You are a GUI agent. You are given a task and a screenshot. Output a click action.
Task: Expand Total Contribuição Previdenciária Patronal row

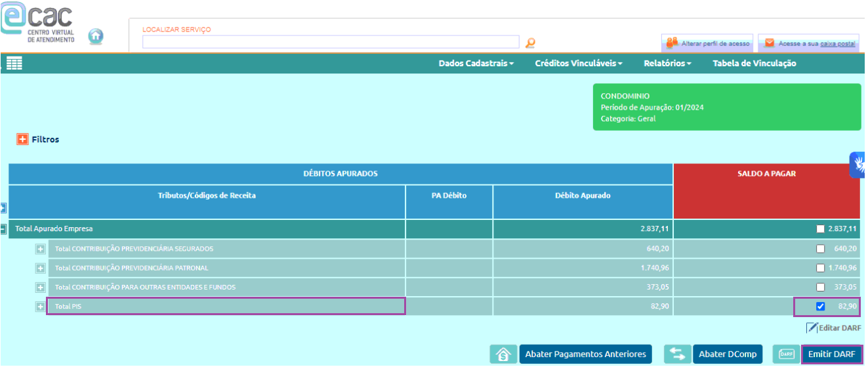(40, 269)
